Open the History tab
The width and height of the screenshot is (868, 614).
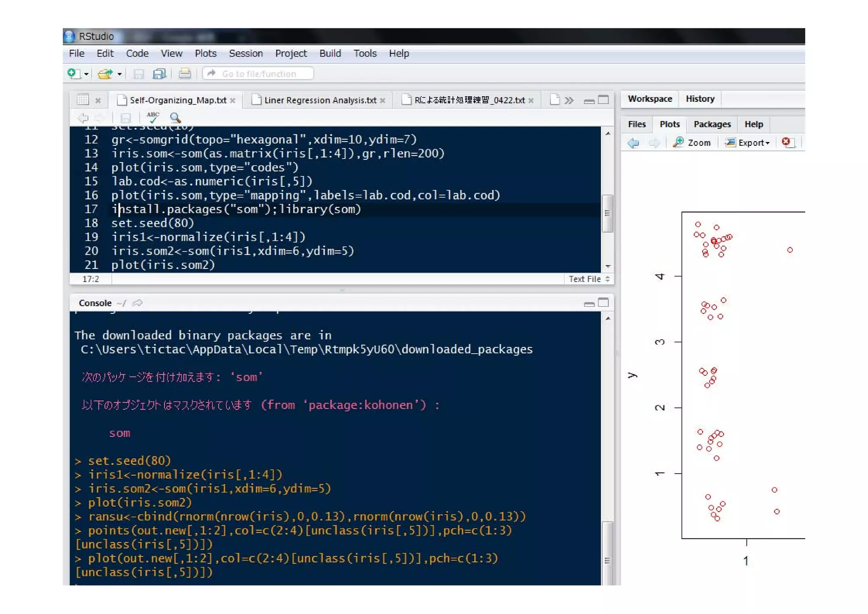(x=700, y=99)
